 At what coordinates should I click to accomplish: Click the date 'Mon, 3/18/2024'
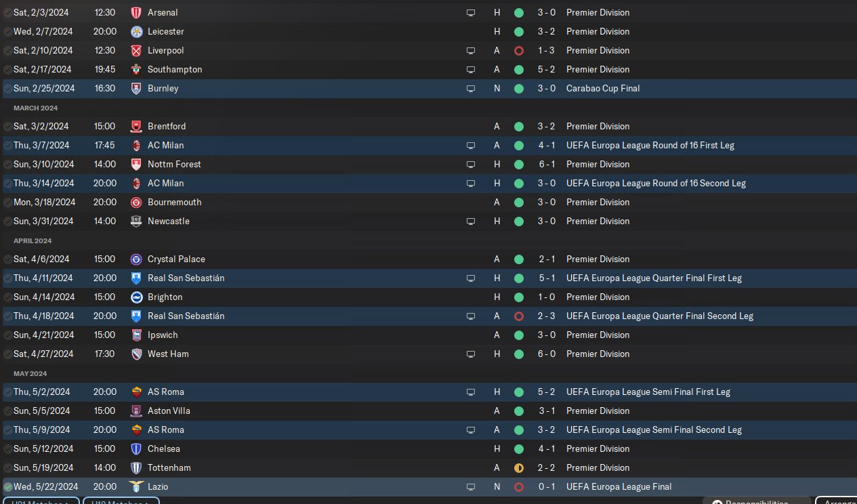(x=43, y=202)
